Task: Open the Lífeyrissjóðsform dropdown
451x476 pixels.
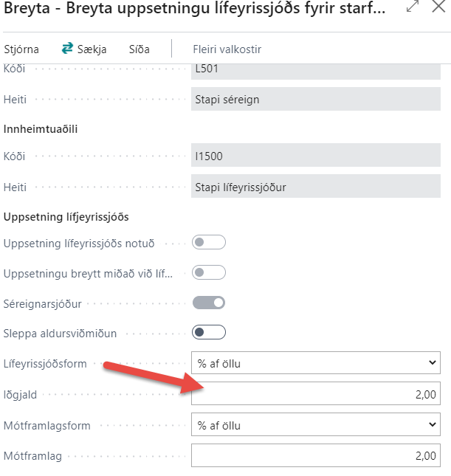Action: pyautogui.click(x=315, y=363)
